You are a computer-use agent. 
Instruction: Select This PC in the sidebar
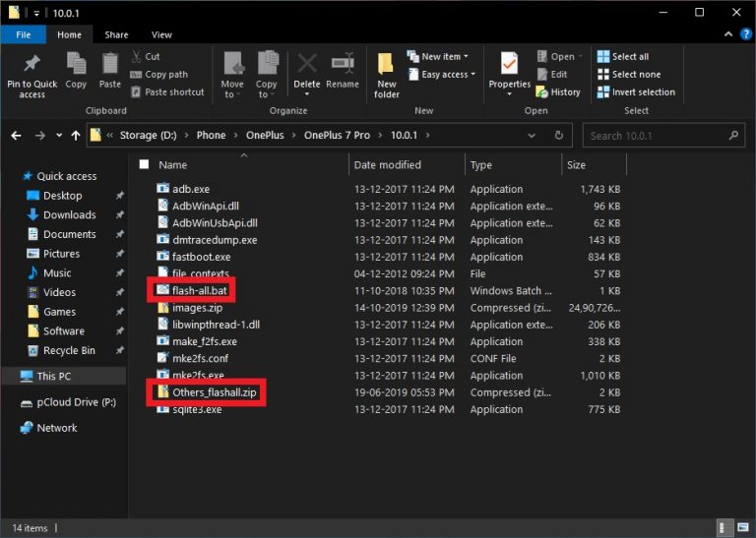pos(53,376)
